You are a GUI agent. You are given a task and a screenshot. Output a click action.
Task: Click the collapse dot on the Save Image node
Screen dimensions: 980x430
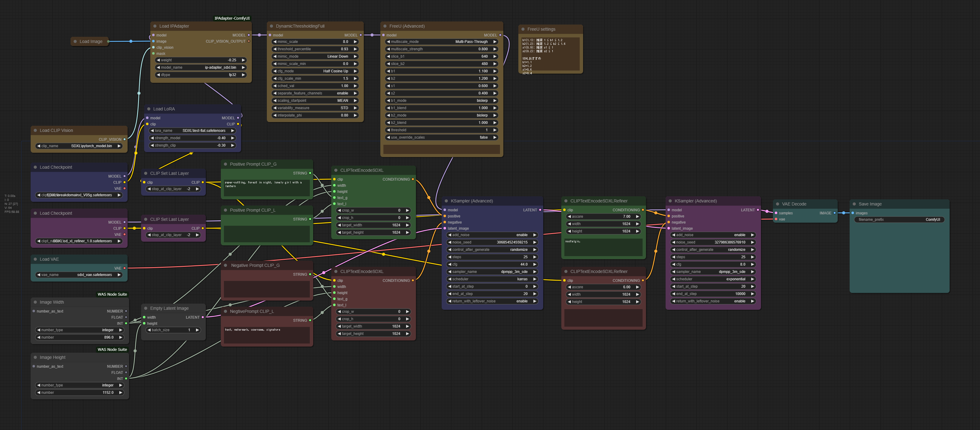(854, 204)
